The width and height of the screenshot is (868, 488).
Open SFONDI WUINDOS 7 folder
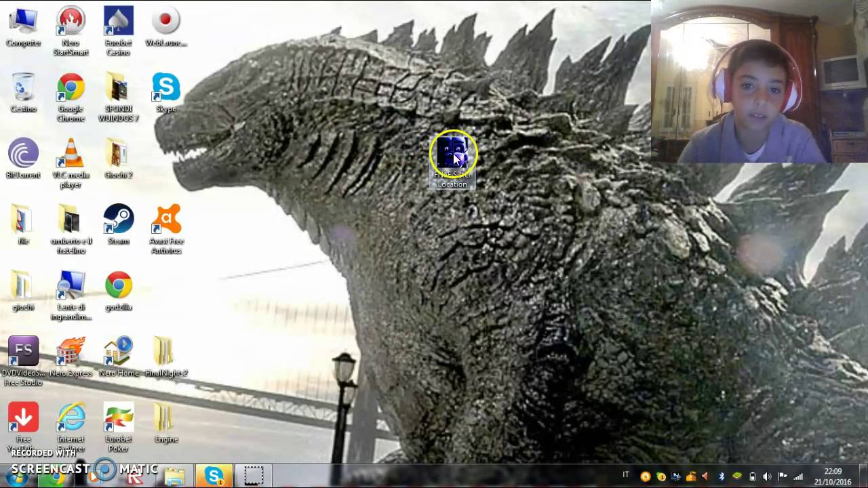tap(119, 98)
